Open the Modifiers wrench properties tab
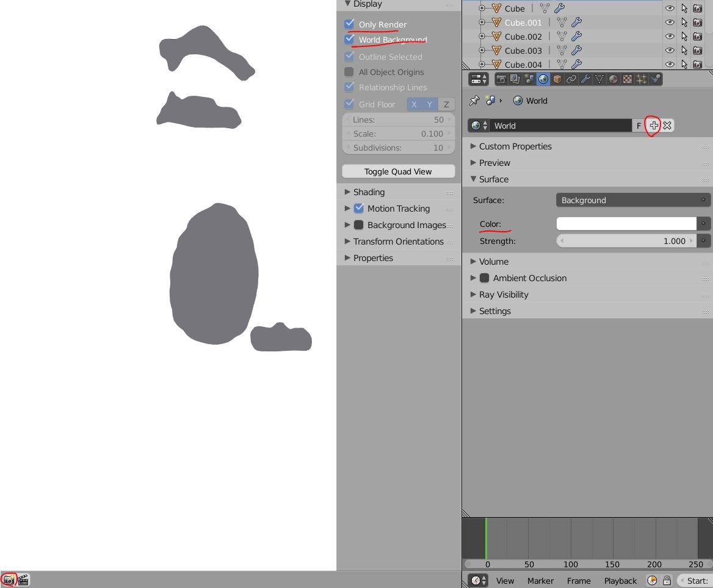 (x=585, y=79)
